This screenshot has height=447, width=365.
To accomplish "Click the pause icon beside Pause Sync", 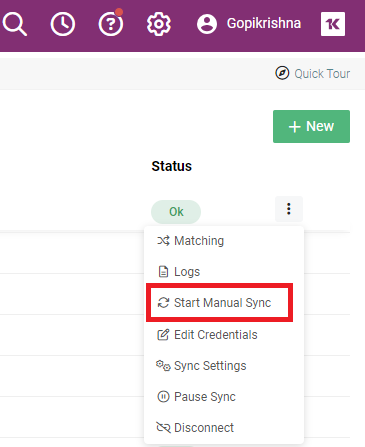I will pyautogui.click(x=163, y=397).
